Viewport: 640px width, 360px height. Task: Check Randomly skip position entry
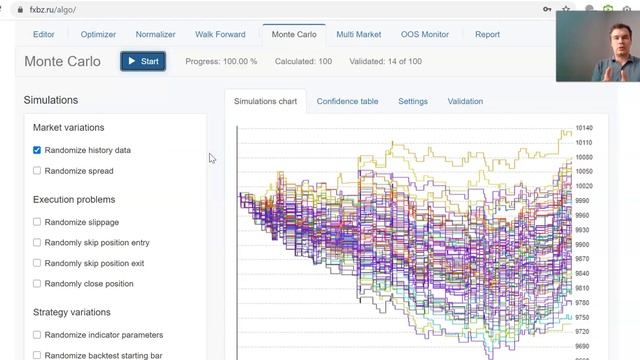(37, 242)
